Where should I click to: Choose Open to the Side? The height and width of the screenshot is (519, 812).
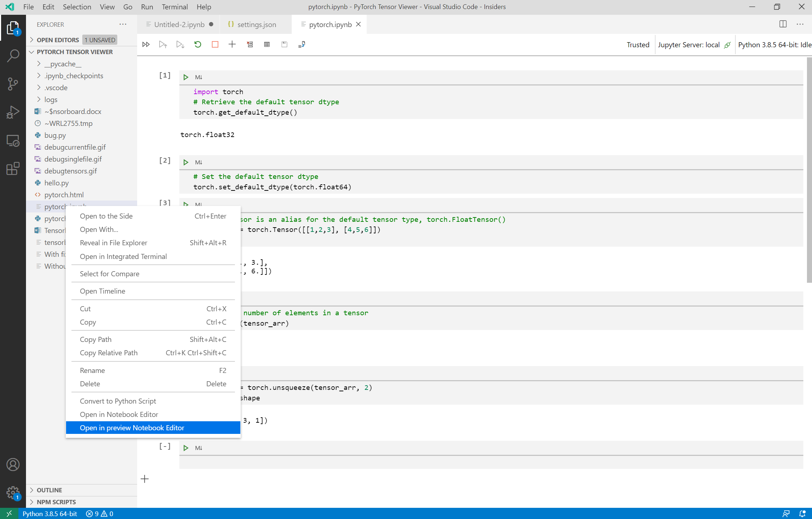click(x=153, y=216)
